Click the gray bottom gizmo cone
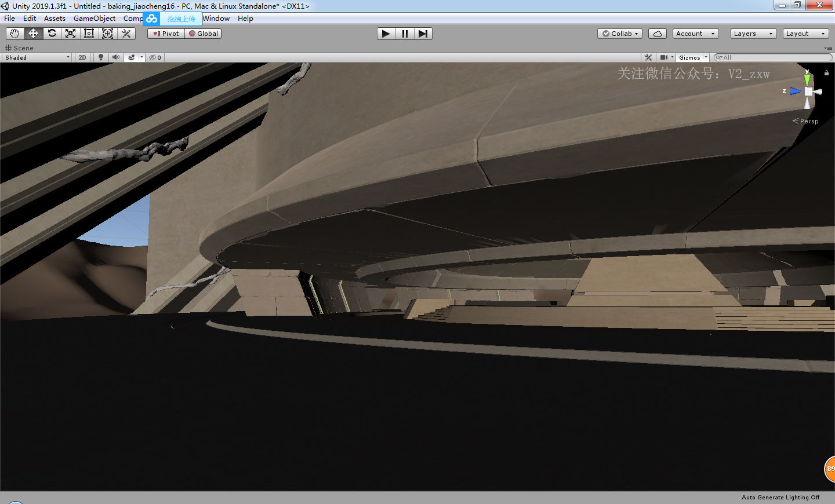835x504 pixels. click(807, 103)
